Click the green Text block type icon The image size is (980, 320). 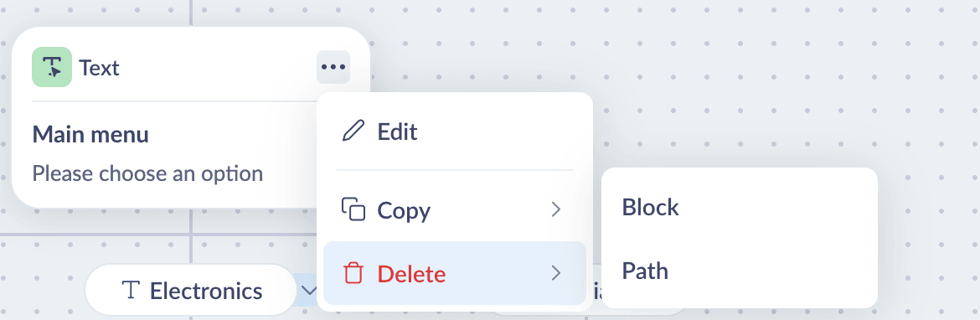[x=52, y=67]
